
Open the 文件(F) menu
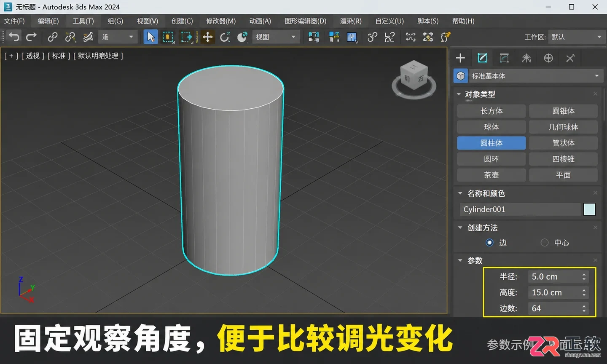pyautogui.click(x=14, y=21)
